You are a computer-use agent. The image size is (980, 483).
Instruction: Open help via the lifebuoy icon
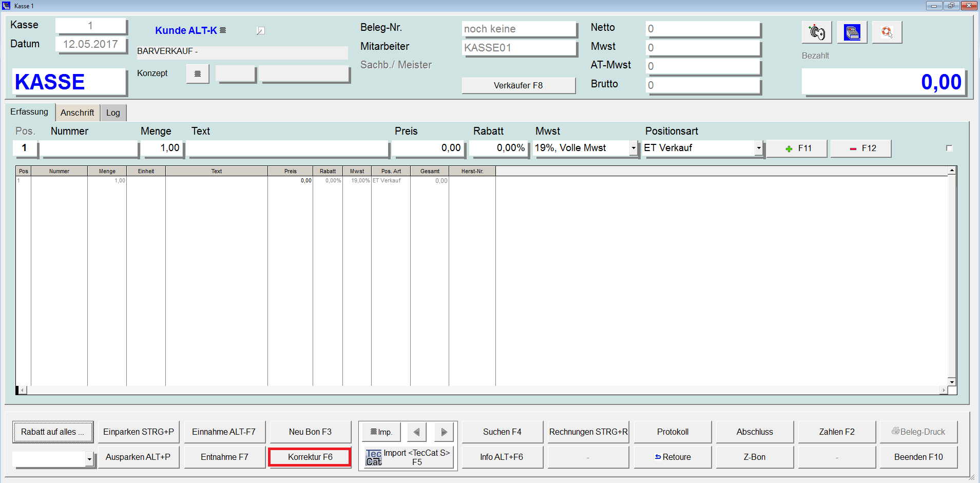887,32
